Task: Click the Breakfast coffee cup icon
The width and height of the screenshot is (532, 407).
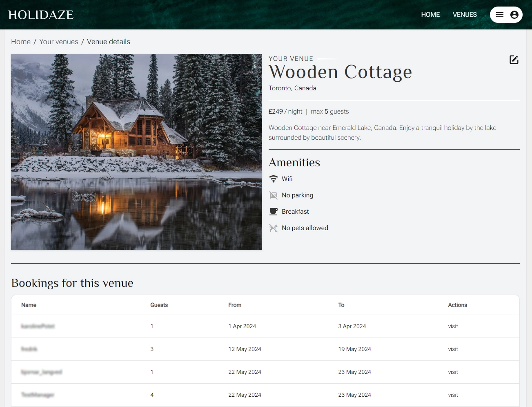Action: click(273, 211)
